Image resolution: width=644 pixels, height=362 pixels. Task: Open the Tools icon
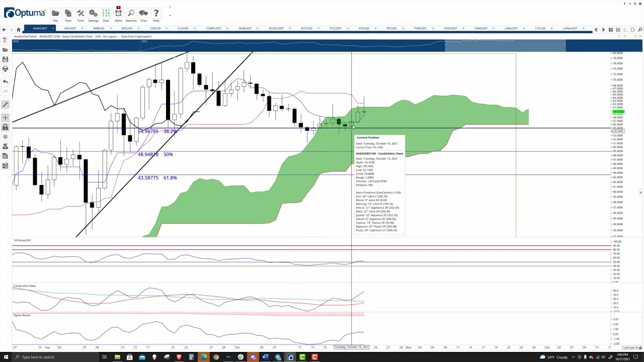(x=80, y=15)
